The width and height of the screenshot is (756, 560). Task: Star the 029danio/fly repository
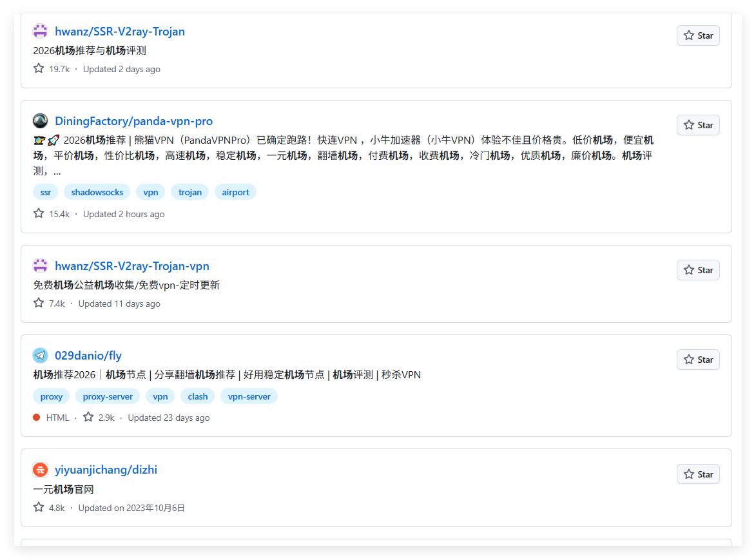pos(698,360)
